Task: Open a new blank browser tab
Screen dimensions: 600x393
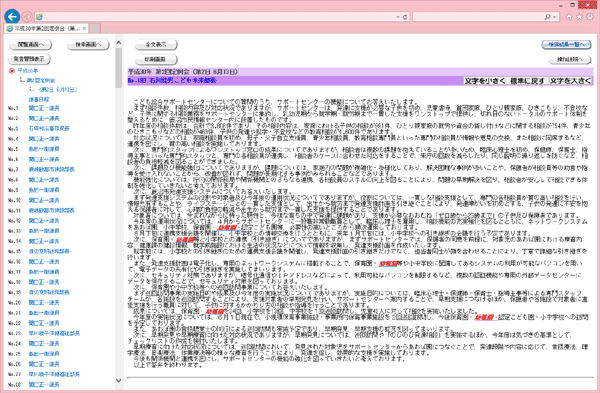Action: pyautogui.click(x=95, y=28)
